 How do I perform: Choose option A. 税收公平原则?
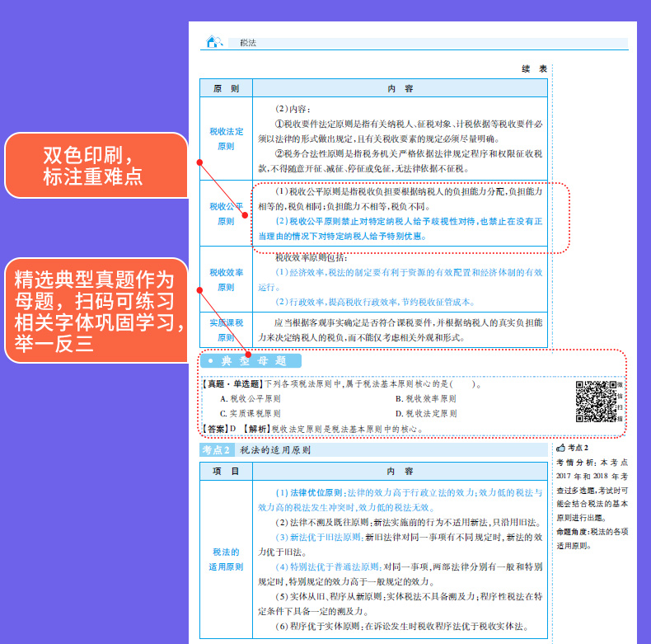point(251,399)
